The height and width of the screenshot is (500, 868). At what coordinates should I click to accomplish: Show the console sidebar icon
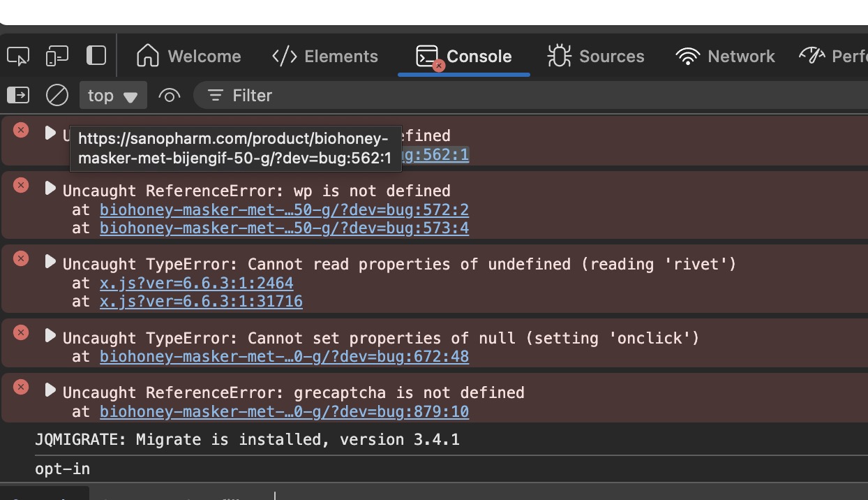coord(18,95)
